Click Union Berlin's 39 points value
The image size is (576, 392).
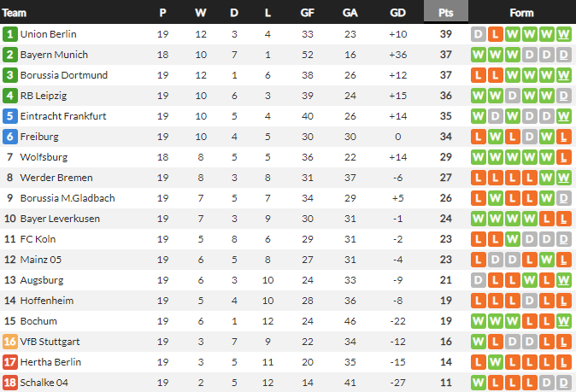pyautogui.click(x=445, y=34)
